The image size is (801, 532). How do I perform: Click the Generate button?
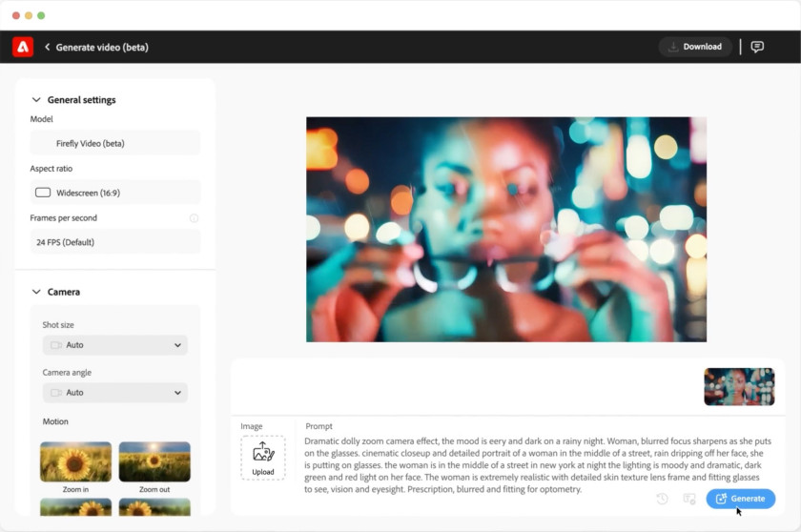click(741, 499)
